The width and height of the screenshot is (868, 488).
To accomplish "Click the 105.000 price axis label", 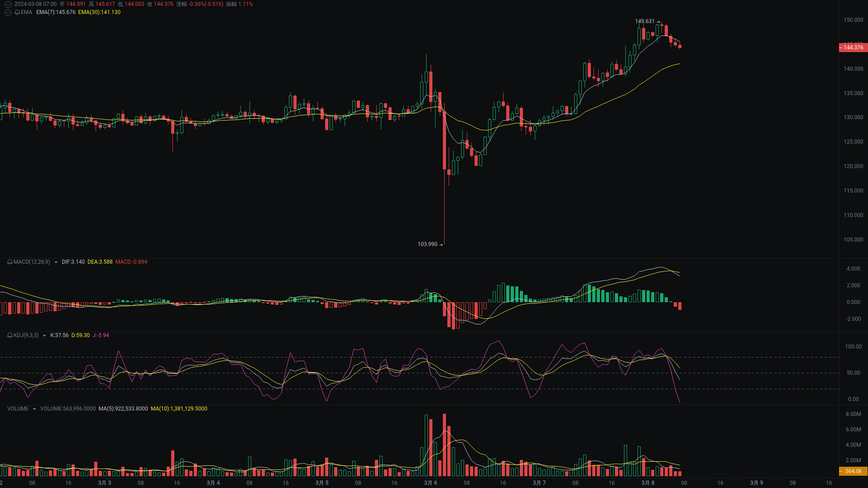I will tap(853, 240).
